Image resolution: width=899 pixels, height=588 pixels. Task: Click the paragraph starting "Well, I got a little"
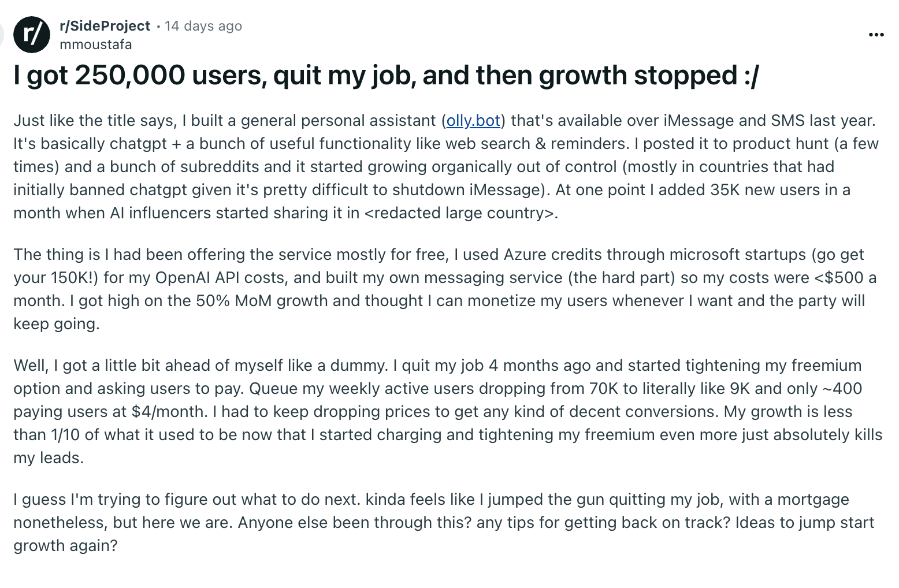[x=448, y=411]
